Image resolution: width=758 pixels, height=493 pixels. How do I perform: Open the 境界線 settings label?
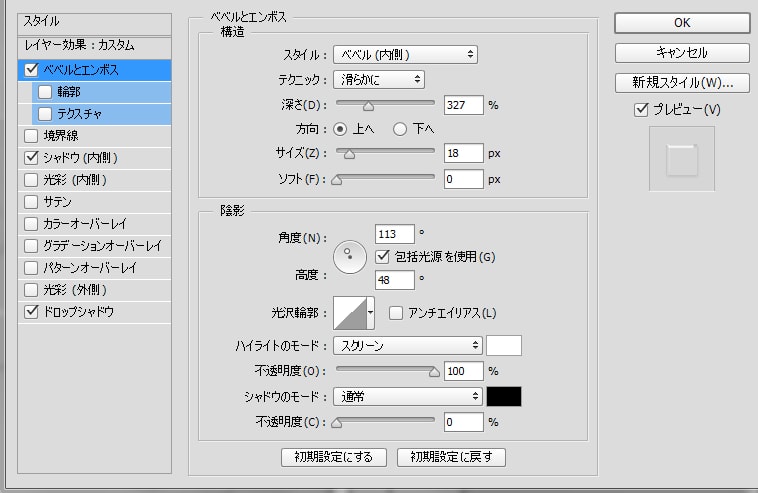click(61, 136)
